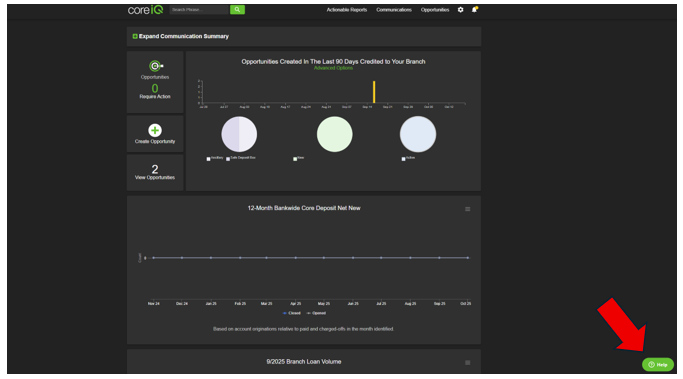Click the Oct 25 data point on line chart

pyautogui.click(x=468, y=258)
